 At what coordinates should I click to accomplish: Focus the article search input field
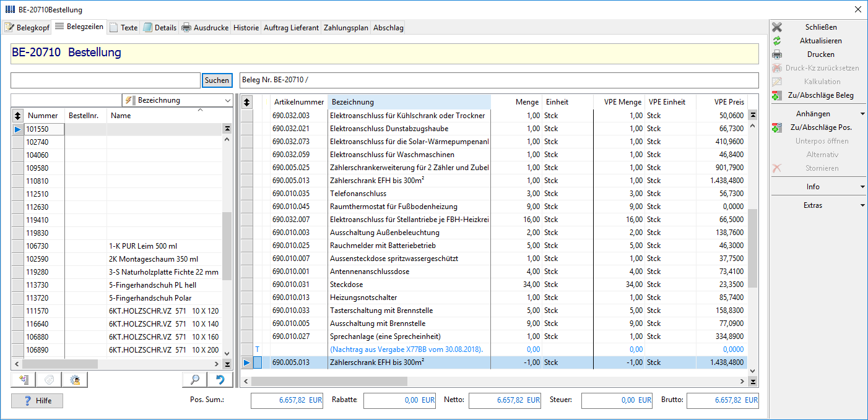[x=105, y=80]
